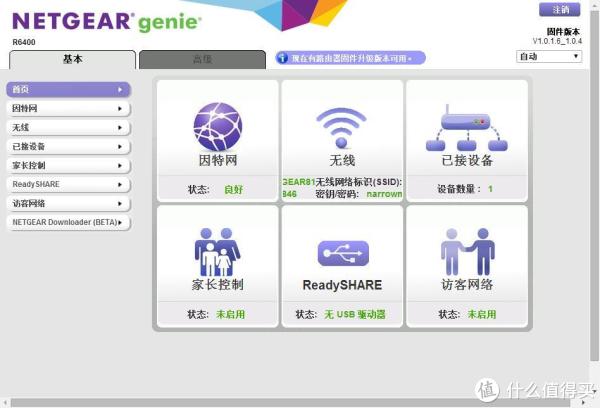Select 无线 in the sidebar menu
This screenshot has width=600, height=408.
click(x=68, y=127)
